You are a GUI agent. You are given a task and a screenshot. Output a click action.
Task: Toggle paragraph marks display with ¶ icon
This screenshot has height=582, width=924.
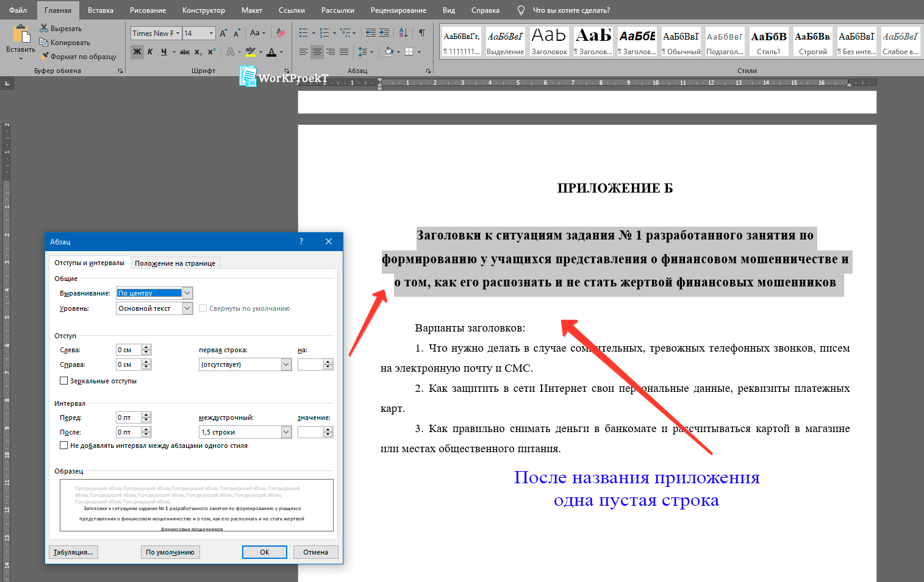tap(421, 32)
